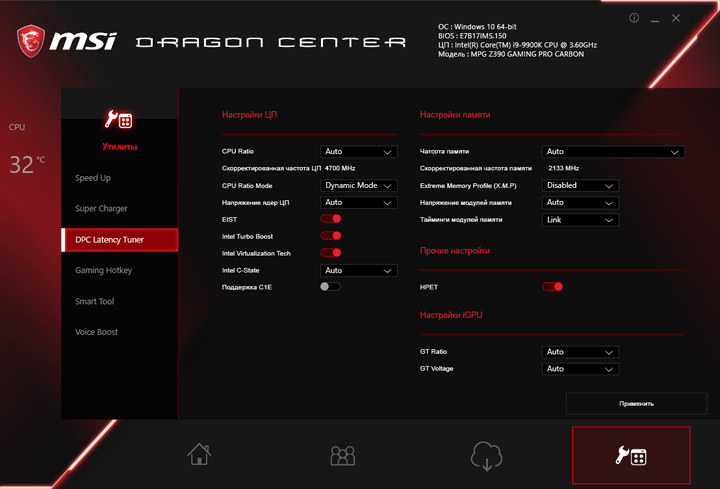Click the Windows 10 64-bit OS line
Screen dimensions: 720x489
(477, 27)
